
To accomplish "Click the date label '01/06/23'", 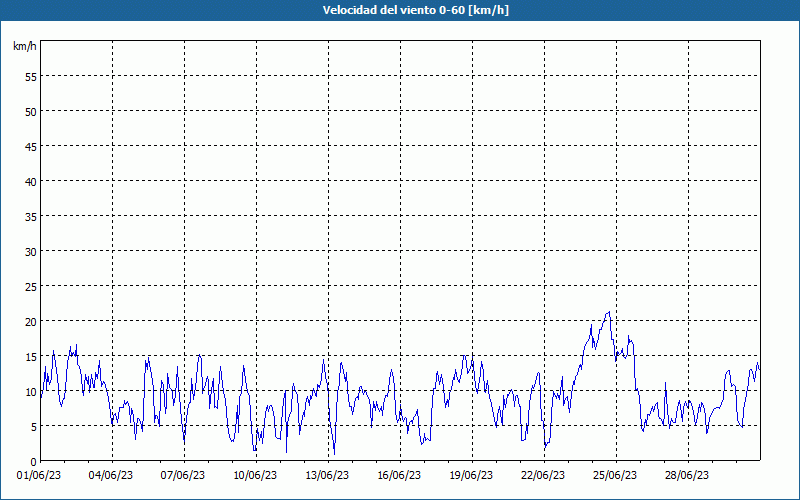I will (x=39, y=476).
